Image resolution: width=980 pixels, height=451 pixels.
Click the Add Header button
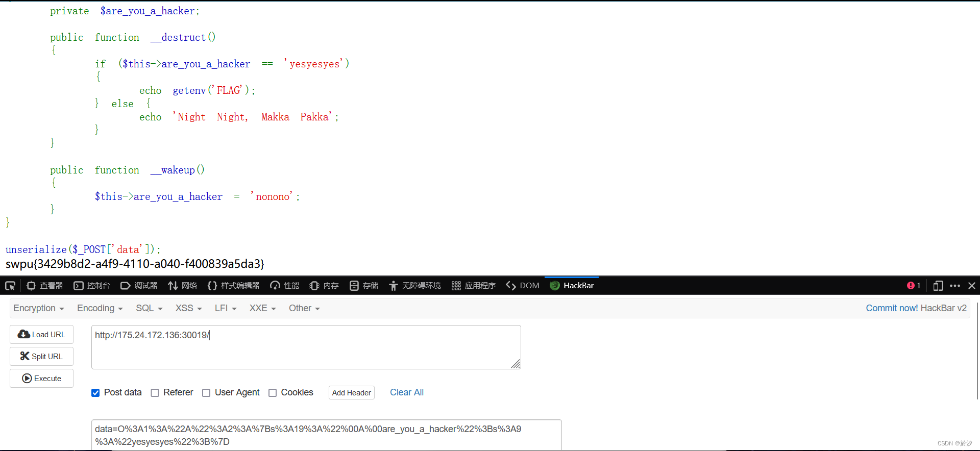tap(352, 392)
